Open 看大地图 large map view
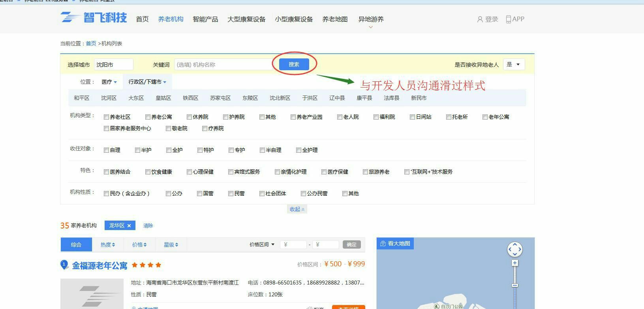Screen dimensions: 644x309 pyautogui.click(x=395, y=243)
